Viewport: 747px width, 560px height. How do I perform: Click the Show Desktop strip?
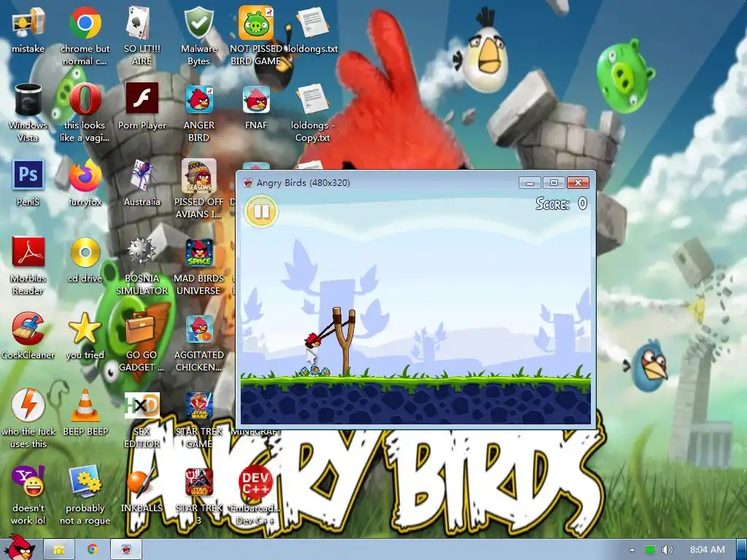pos(742,550)
